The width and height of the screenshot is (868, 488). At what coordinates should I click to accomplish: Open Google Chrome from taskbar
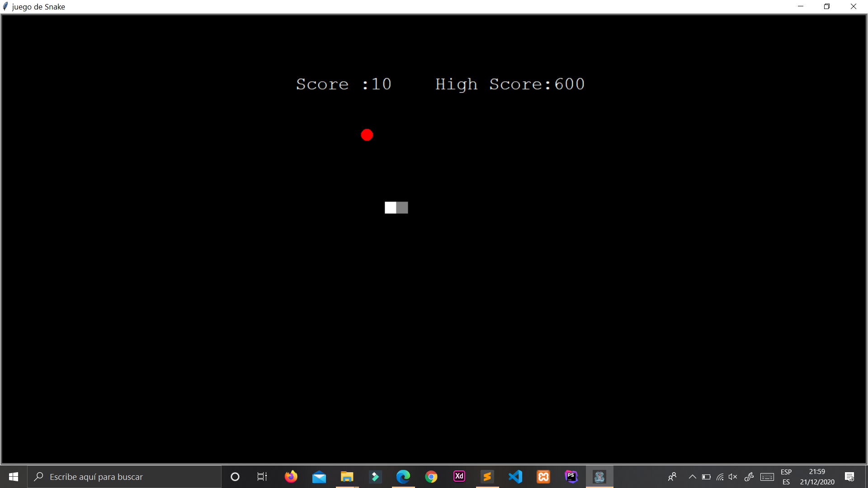[x=431, y=477]
